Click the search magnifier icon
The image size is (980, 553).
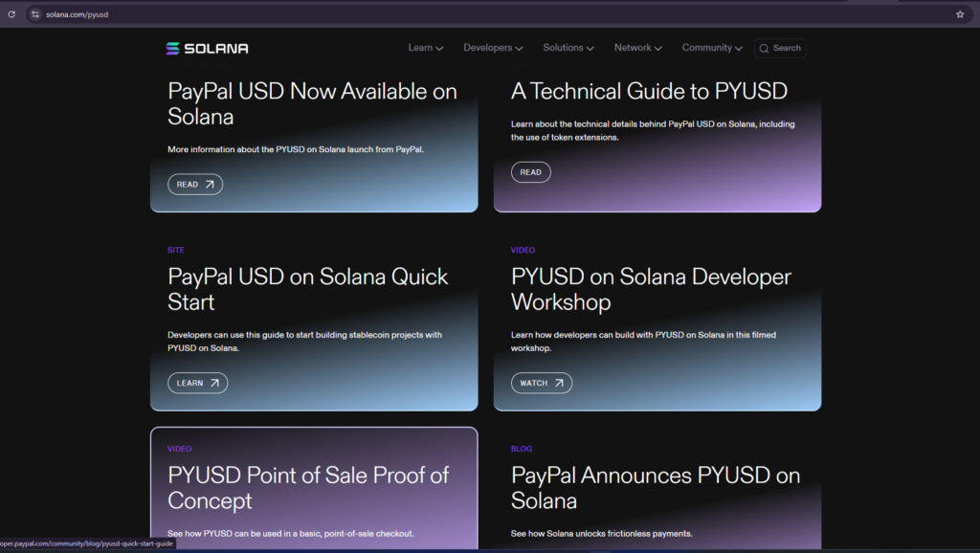764,48
